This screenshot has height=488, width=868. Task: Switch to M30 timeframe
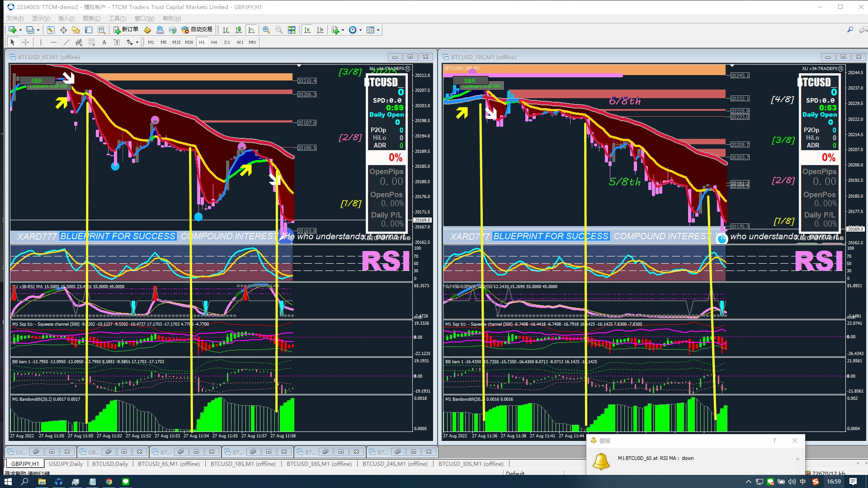coord(189,42)
